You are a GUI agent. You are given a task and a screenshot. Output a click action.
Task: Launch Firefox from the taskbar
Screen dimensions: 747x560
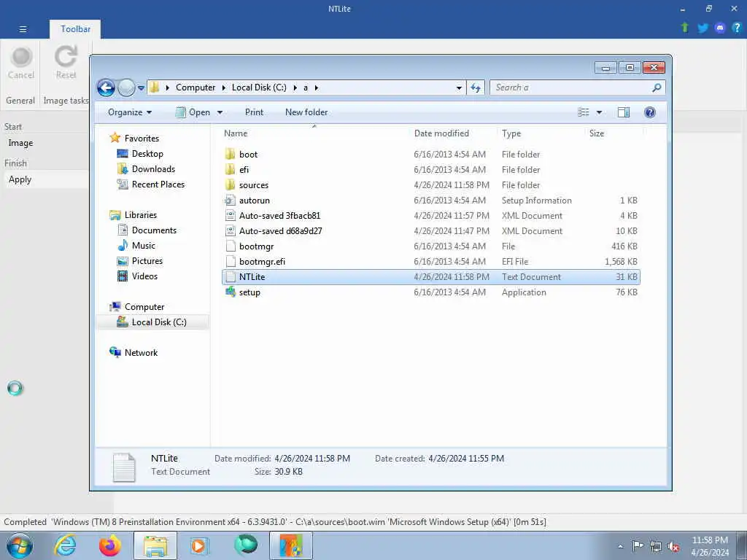(109, 545)
